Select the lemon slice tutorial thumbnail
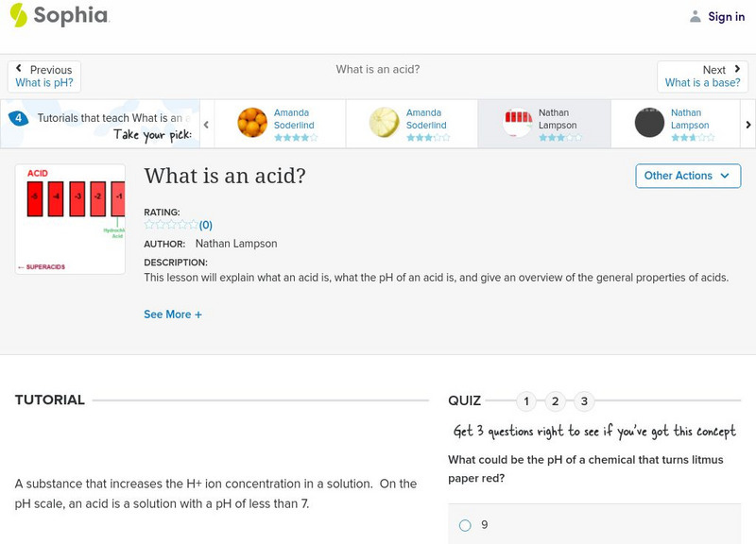This screenshot has width=756, height=544. coord(384,123)
